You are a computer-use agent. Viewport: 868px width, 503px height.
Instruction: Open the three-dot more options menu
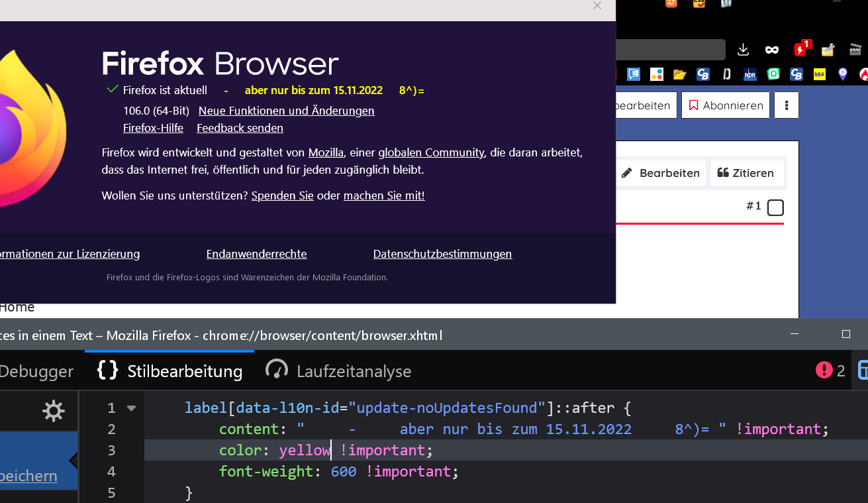click(x=787, y=105)
